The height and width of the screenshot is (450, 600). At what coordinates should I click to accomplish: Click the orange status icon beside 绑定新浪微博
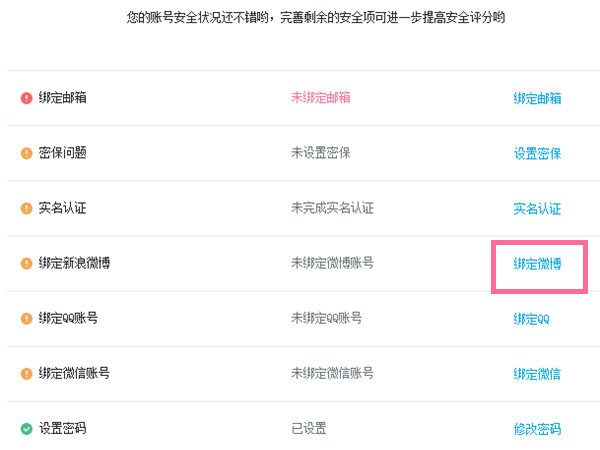[x=26, y=264]
